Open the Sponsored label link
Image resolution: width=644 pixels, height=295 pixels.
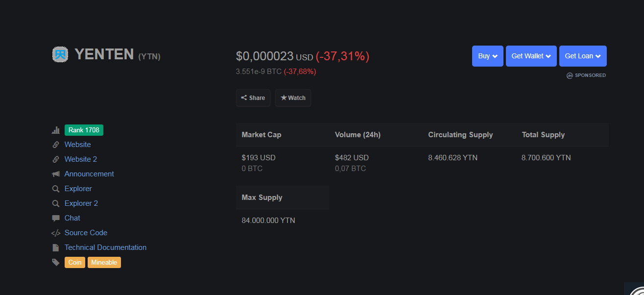(x=586, y=75)
